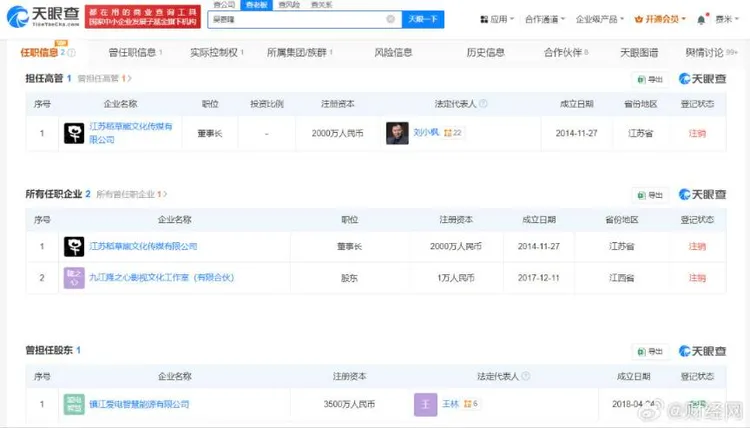Click the 担任高管 section heading
This screenshot has width=750, height=428.
pyautogui.click(x=44, y=78)
